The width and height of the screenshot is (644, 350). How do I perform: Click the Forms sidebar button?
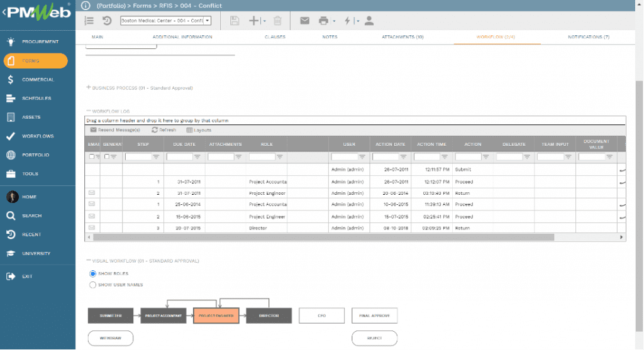pyautogui.click(x=36, y=61)
